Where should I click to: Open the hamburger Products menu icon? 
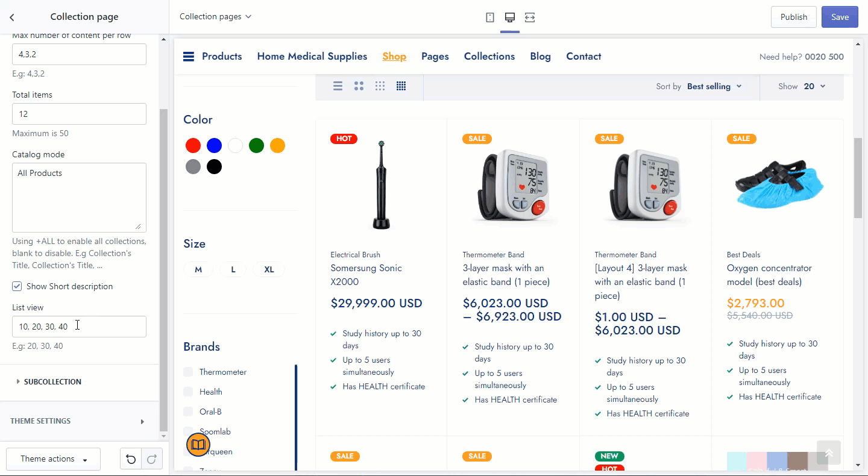pos(189,57)
